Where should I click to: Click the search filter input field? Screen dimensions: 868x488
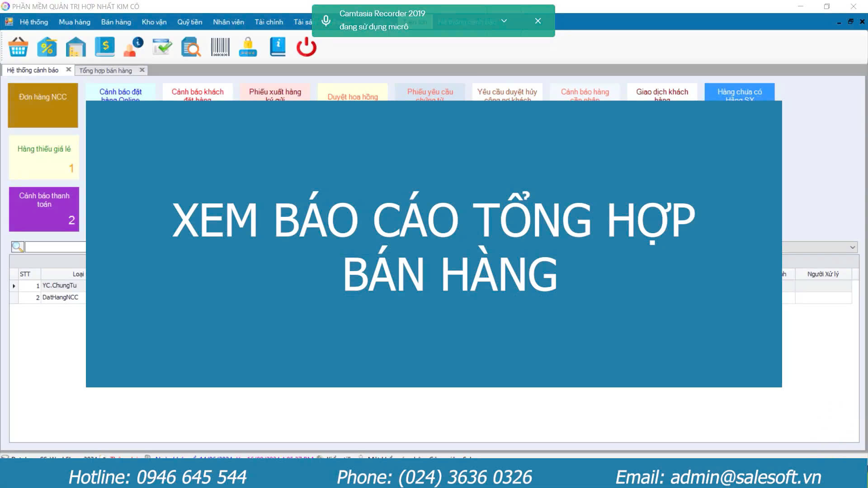coord(56,247)
